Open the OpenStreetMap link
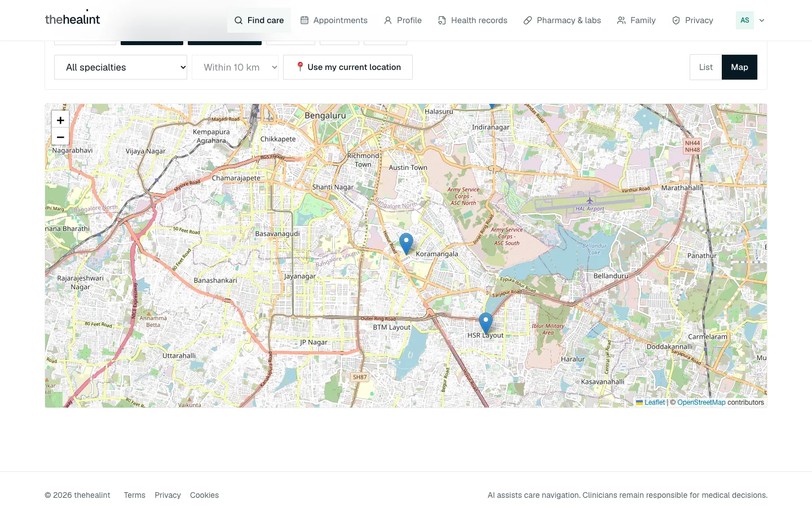Screen dimensions: 812x508 701,402
